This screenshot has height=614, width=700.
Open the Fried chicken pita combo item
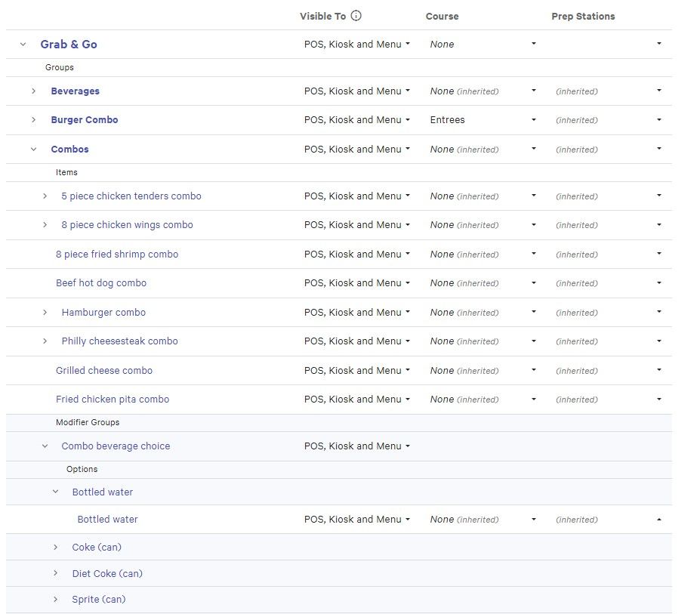[113, 400]
